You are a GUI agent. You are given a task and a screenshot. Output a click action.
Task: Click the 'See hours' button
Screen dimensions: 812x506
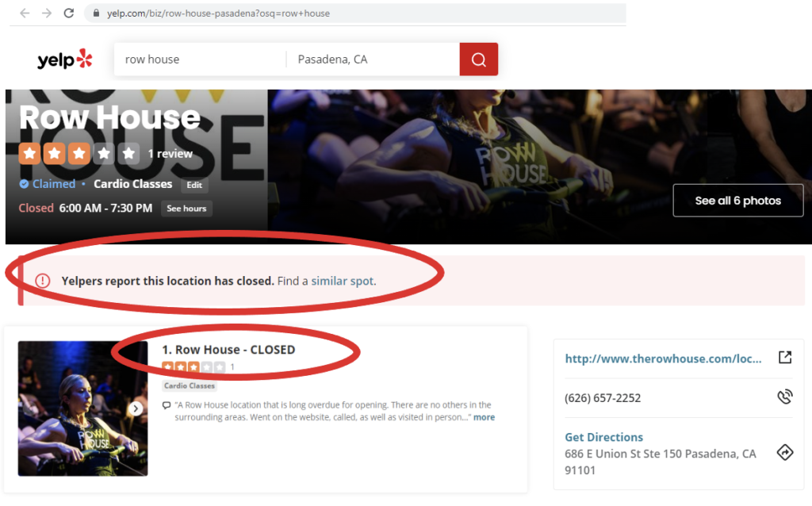(x=186, y=209)
